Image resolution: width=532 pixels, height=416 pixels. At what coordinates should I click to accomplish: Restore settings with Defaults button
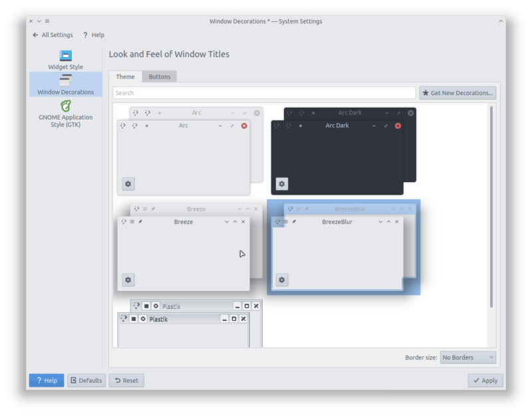point(86,381)
